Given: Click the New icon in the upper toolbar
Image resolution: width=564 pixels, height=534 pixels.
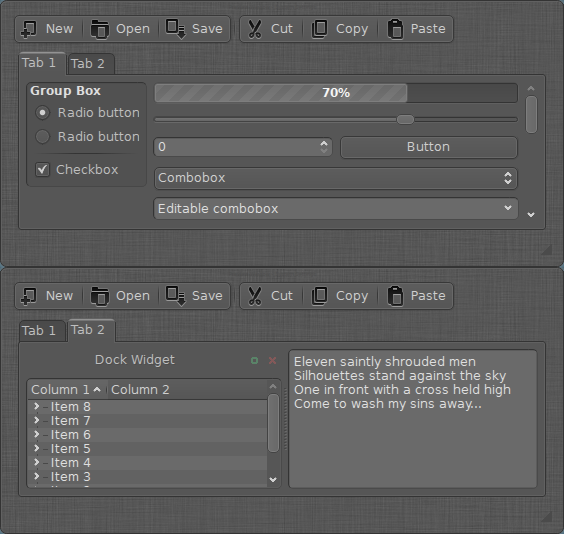Looking at the screenshot, I should tap(29, 29).
